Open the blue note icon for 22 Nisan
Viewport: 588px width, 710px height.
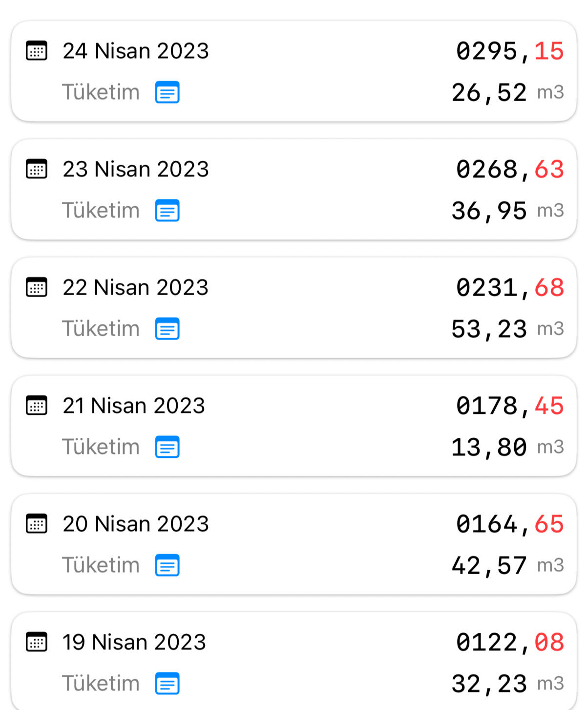tap(167, 329)
